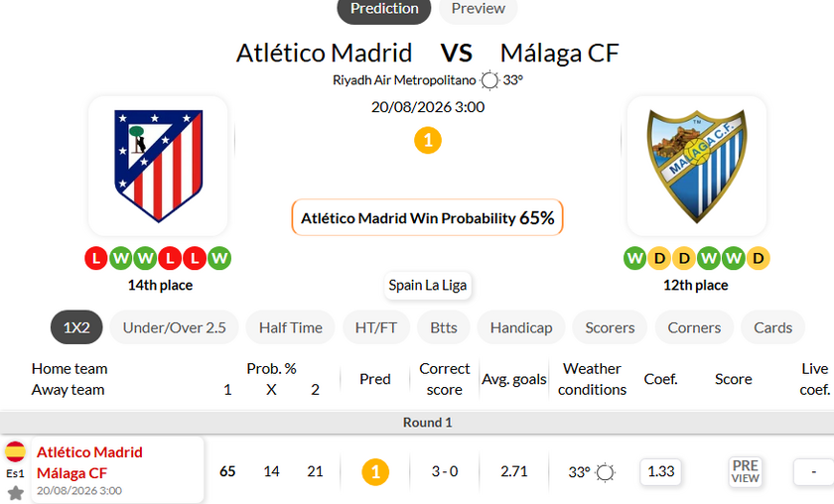The image size is (834, 504).
Task: Click the Atlético Madrid club crest
Action: click(x=158, y=166)
